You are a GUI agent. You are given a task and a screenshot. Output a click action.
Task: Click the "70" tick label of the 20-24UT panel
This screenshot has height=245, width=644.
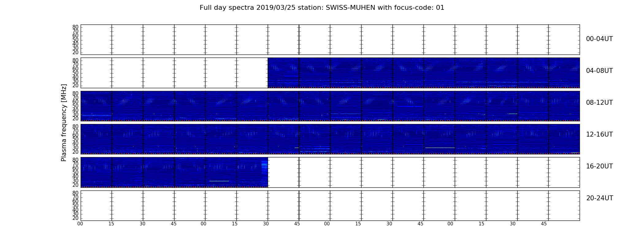click(75, 197)
